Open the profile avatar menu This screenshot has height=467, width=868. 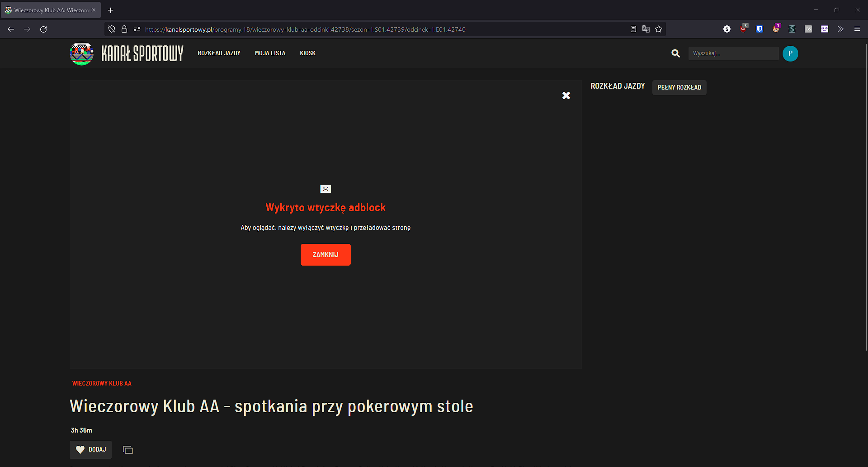790,53
